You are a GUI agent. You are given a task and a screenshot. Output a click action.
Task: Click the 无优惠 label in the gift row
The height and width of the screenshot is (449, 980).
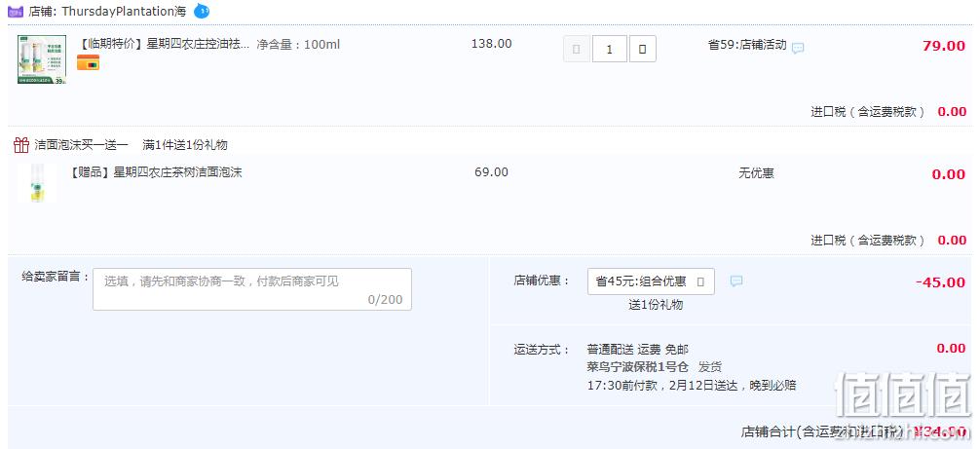(756, 173)
